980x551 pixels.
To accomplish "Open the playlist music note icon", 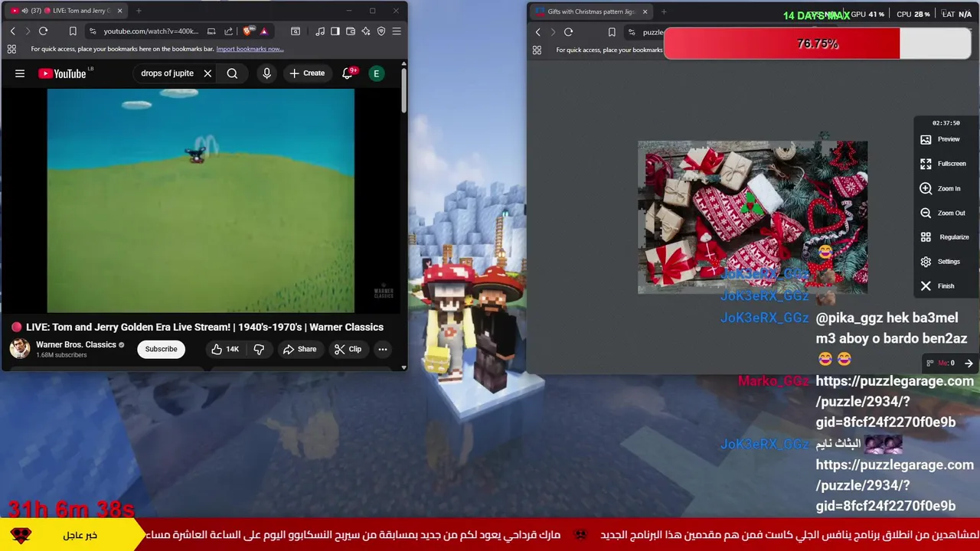I will [319, 31].
